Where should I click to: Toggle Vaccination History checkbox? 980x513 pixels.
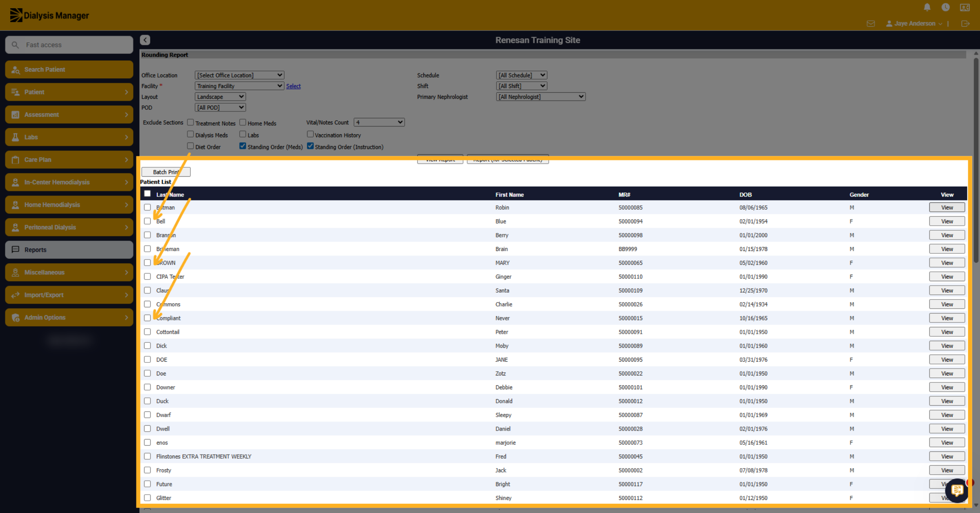pyautogui.click(x=310, y=134)
